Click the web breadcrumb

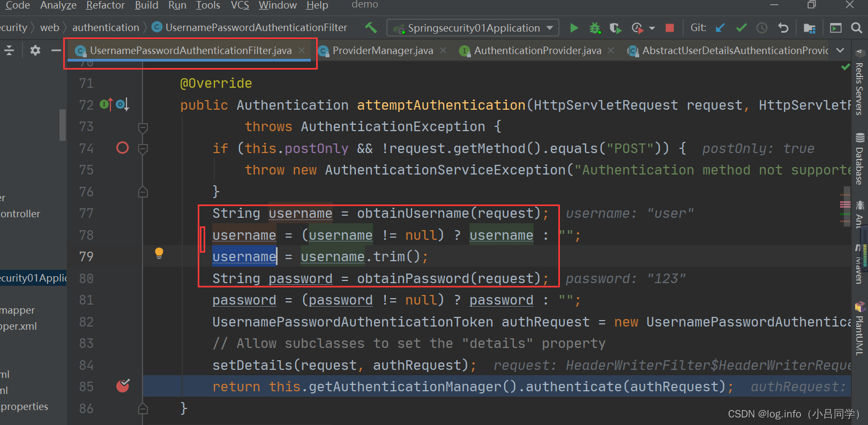[50, 27]
